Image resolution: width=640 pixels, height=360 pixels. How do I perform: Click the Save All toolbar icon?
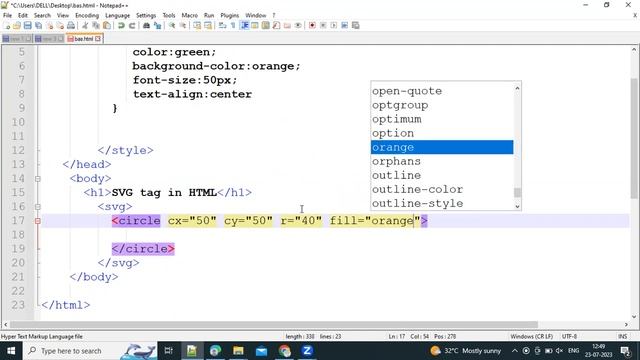tap(38, 25)
